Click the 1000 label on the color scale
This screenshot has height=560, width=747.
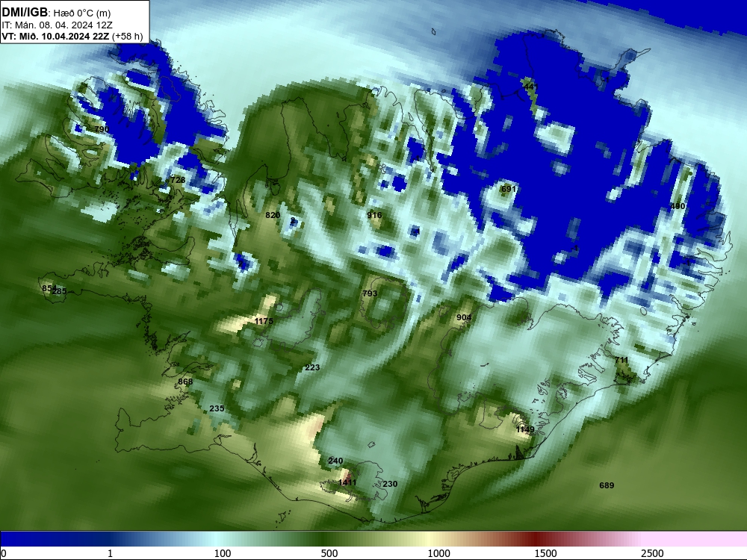click(438, 553)
